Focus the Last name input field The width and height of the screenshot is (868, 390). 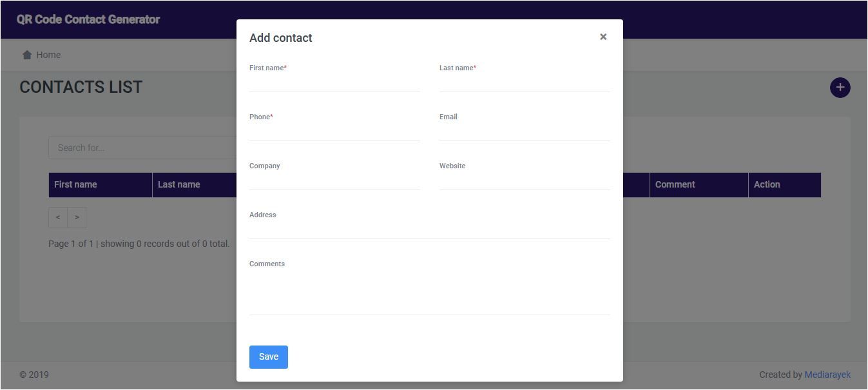point(525,83)
